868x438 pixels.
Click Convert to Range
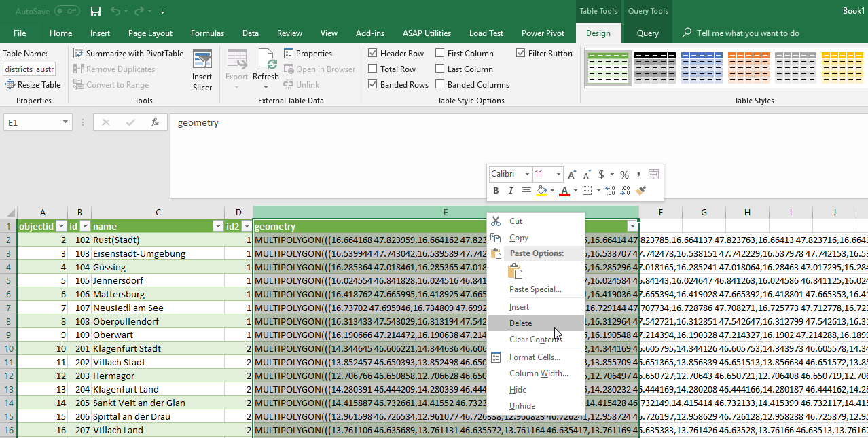coord(111,85)
